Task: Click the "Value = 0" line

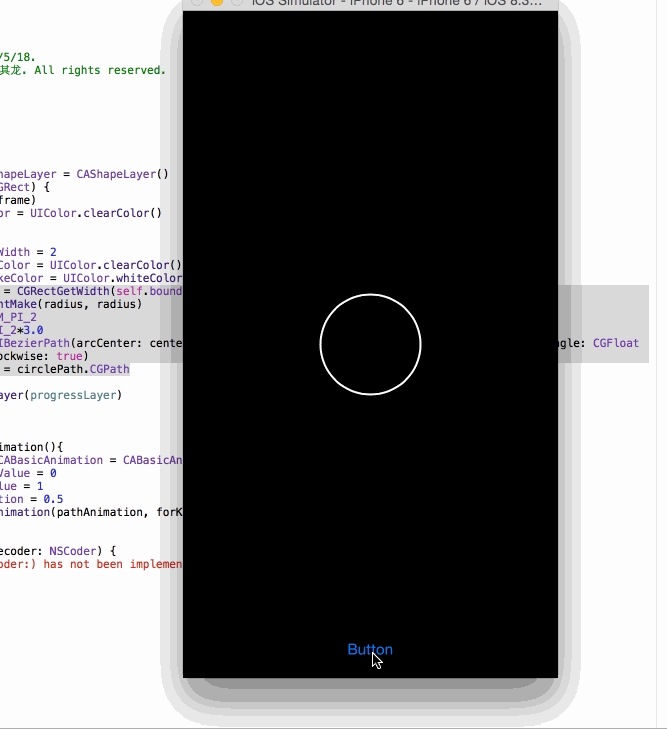Action: 28,474
